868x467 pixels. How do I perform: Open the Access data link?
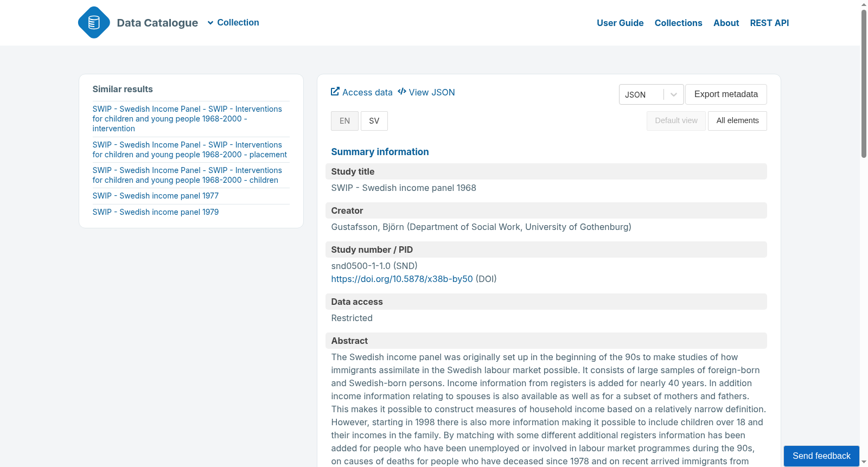pos(362,92)
